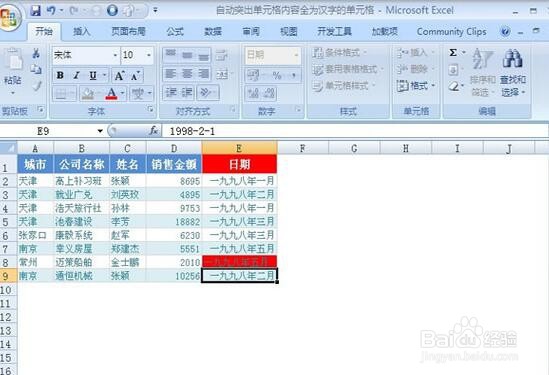
Task: Open the font name dropdown (宋体)
Action: tap(115, 55)
